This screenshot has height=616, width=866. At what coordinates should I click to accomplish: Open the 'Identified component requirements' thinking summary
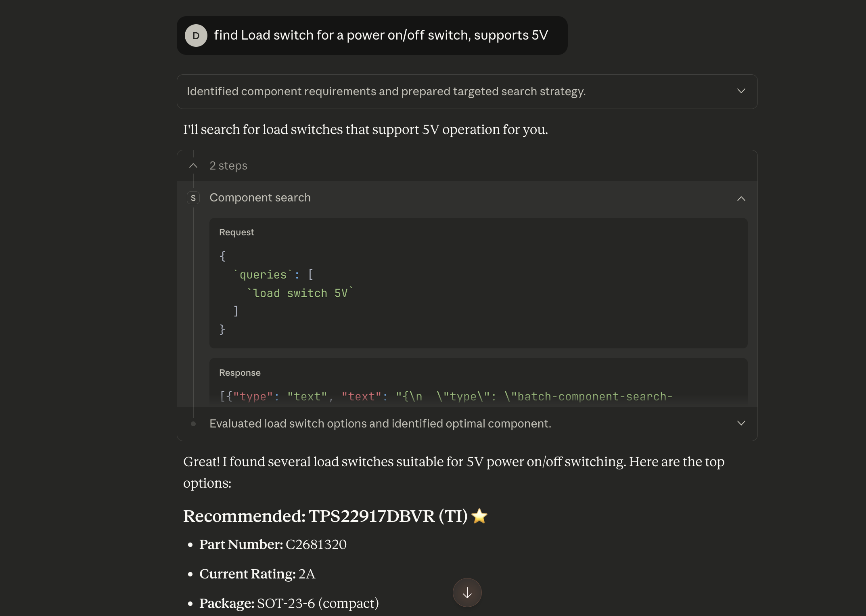(386, 92)
